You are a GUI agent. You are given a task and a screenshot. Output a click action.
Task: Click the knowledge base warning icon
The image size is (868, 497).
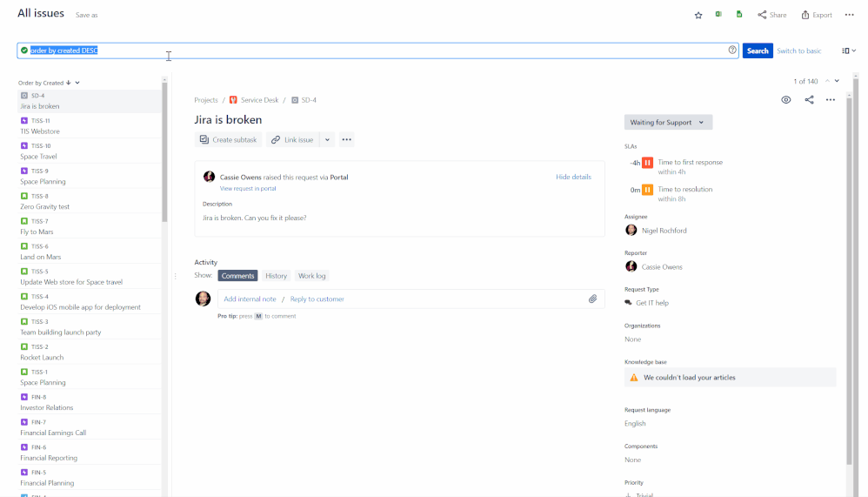[x=634, y=378]
